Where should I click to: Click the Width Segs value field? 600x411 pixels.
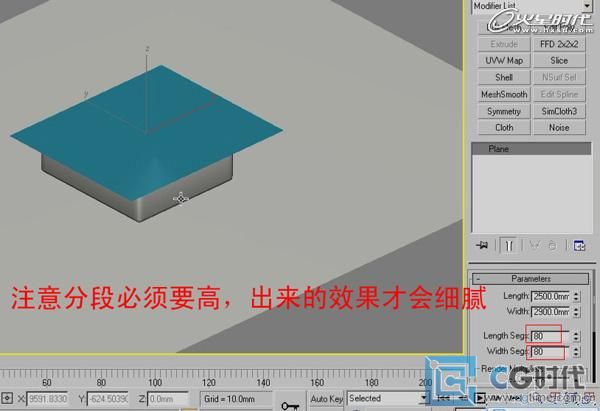[x=551, y=351]
